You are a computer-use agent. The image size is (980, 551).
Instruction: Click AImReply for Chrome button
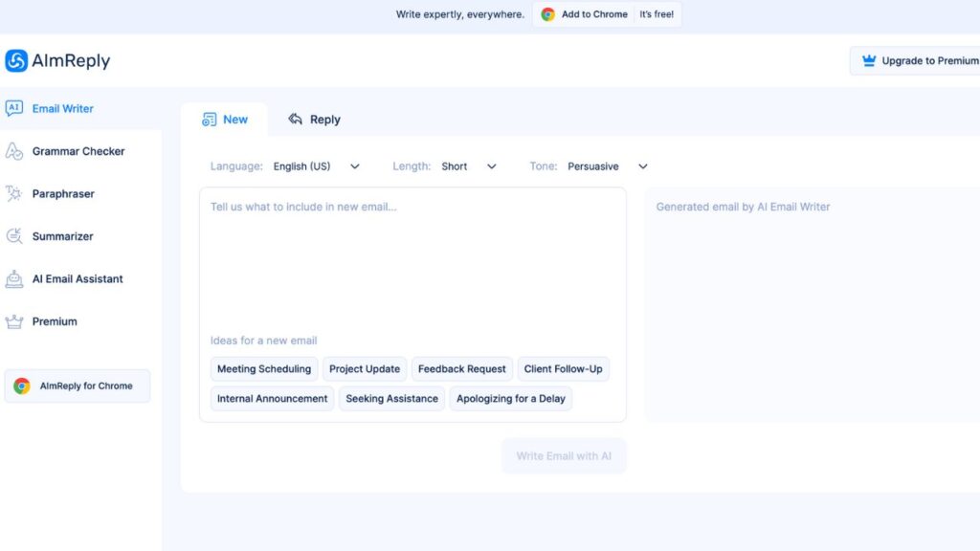pos(78,386)
